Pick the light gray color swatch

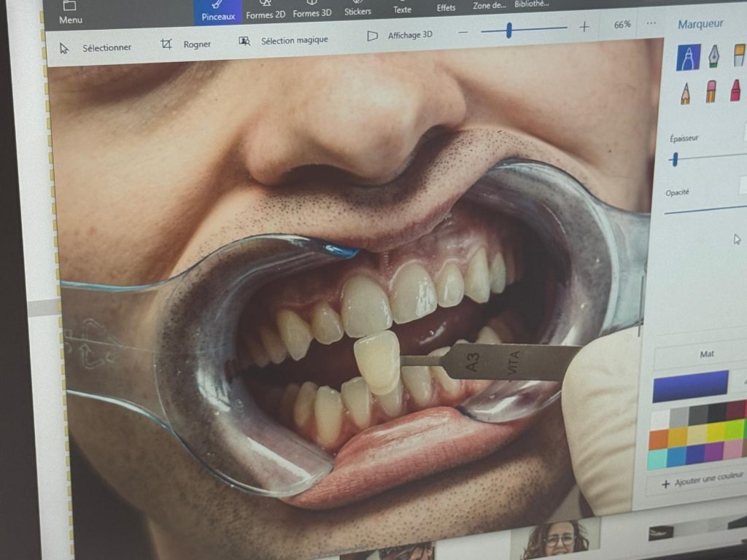pos(679,417)
